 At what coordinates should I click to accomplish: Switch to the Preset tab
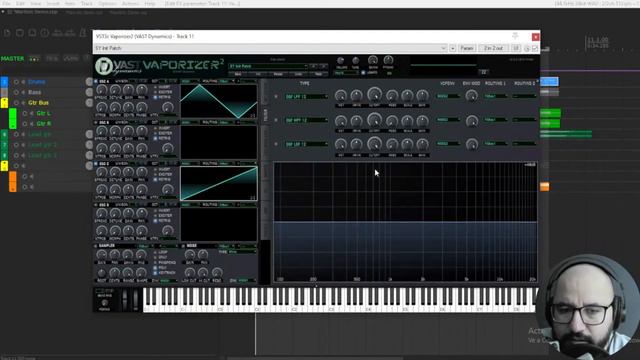(278, 74)
